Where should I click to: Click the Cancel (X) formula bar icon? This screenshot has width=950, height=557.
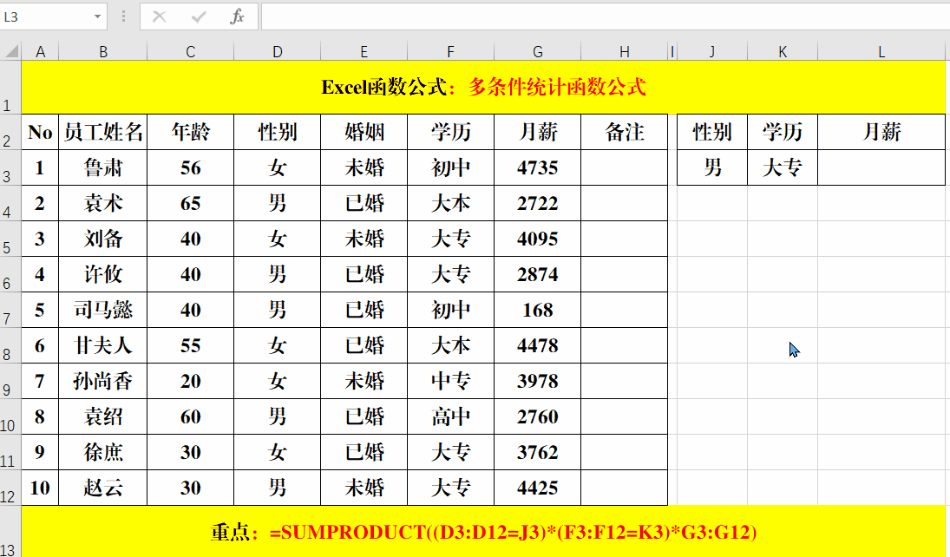click(159, 17)
